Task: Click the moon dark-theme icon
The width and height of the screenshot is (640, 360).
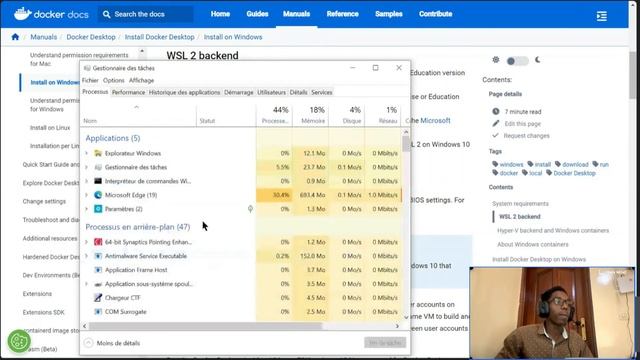Action: click(538, 60)
